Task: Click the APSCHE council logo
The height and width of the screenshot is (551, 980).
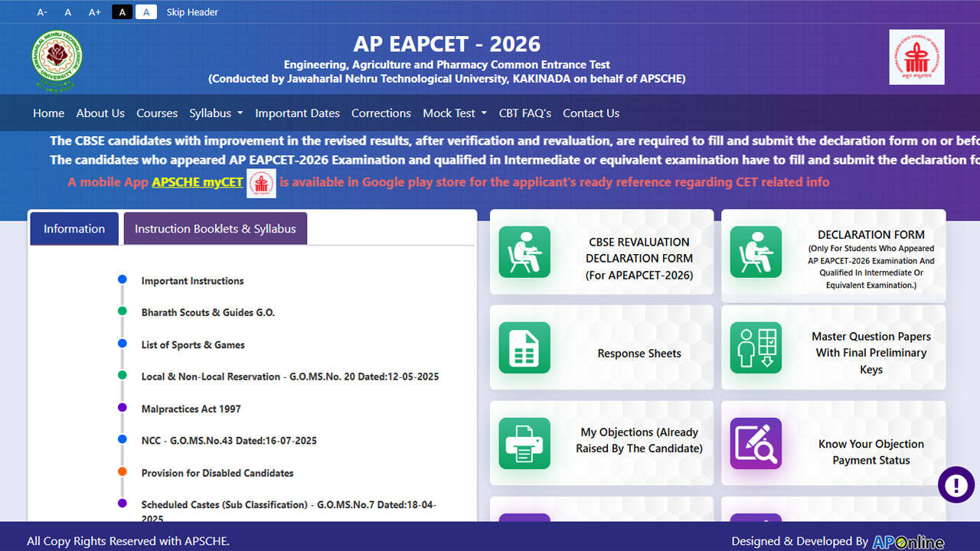Action: (x=916, y=57)
